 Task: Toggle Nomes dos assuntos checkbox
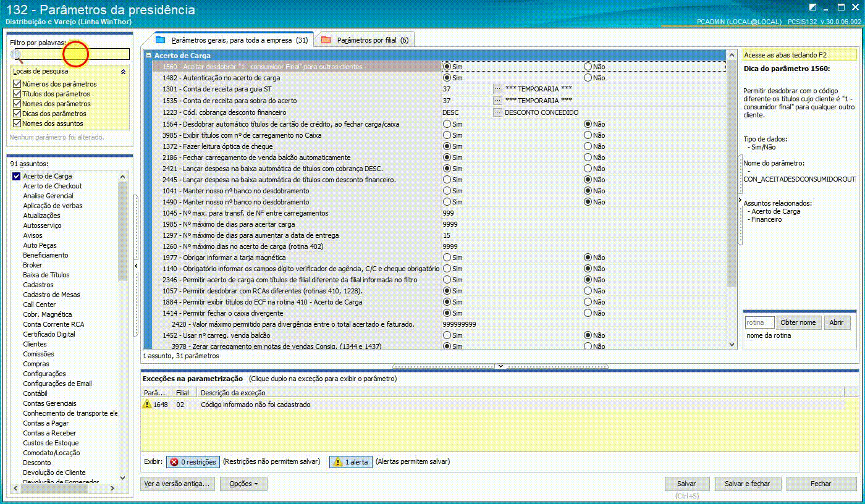tap(17, 124)
